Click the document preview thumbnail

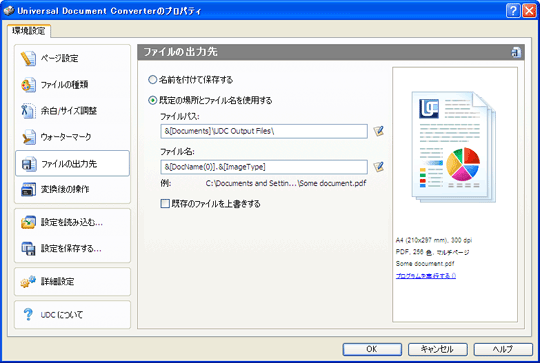click(454, 146)
